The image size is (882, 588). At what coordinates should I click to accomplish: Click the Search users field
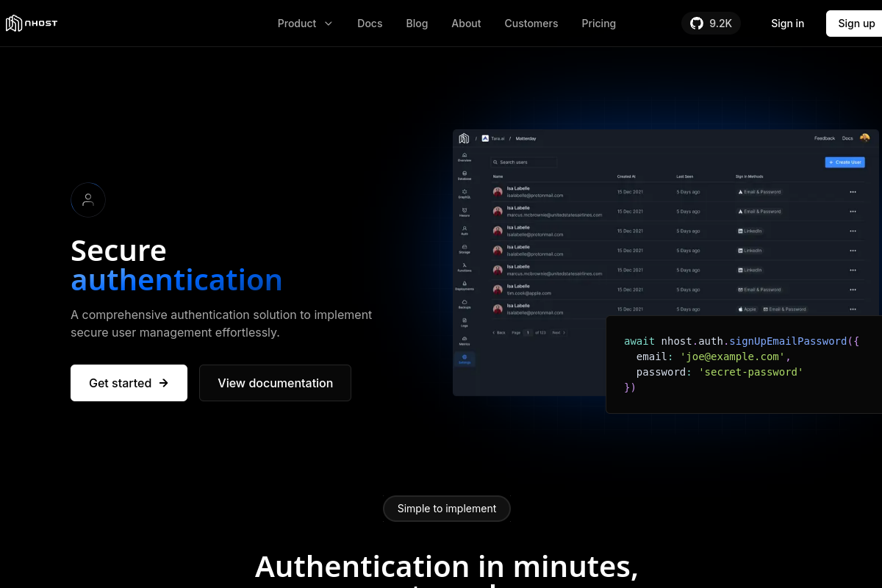click(x=524, y=162)
